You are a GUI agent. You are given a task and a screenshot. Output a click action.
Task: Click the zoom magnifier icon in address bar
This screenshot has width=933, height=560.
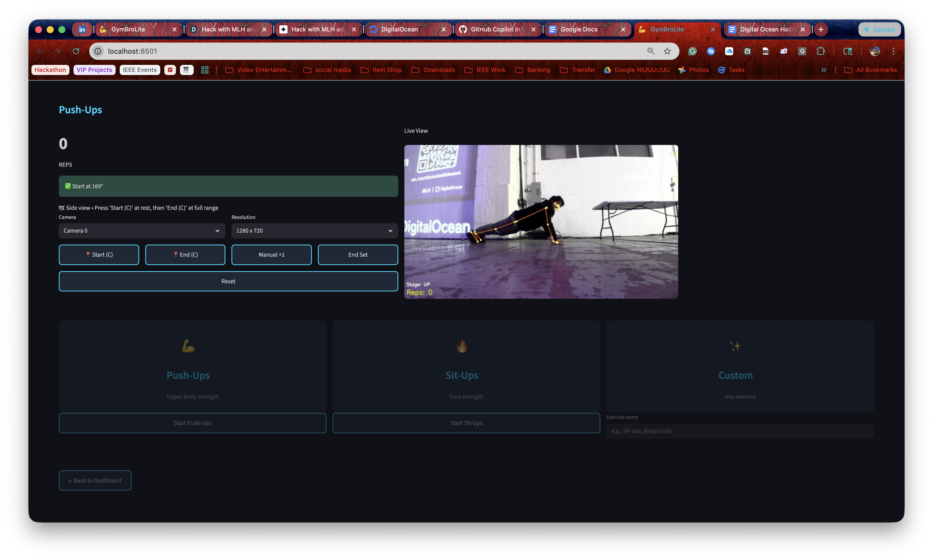click(651, 51)
